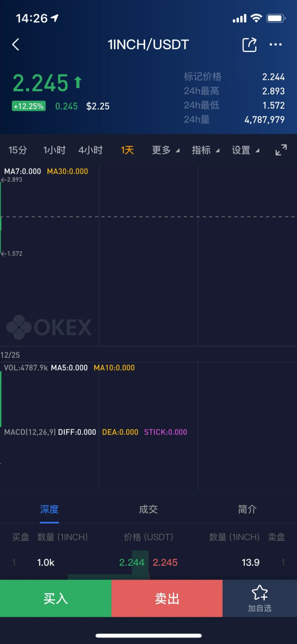Tap the red 卖出 sell button

(x=167, y=598)
